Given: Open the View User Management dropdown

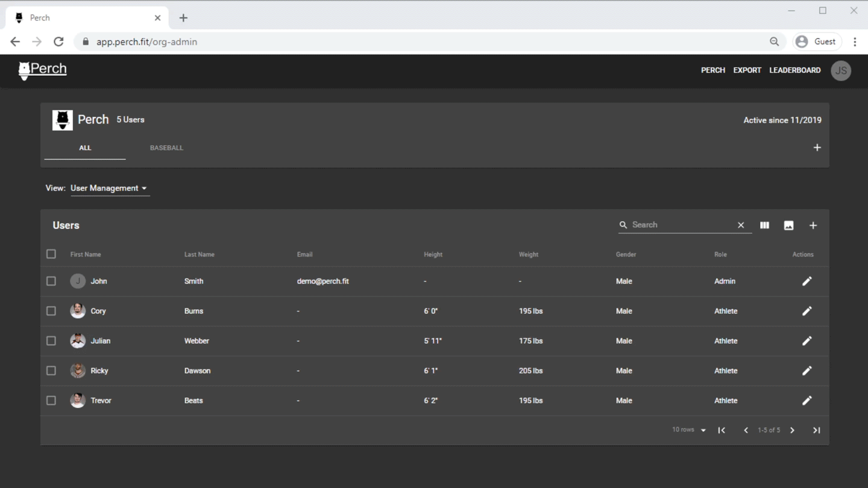Looking at the screenshot, I should [x=110, y=188].
